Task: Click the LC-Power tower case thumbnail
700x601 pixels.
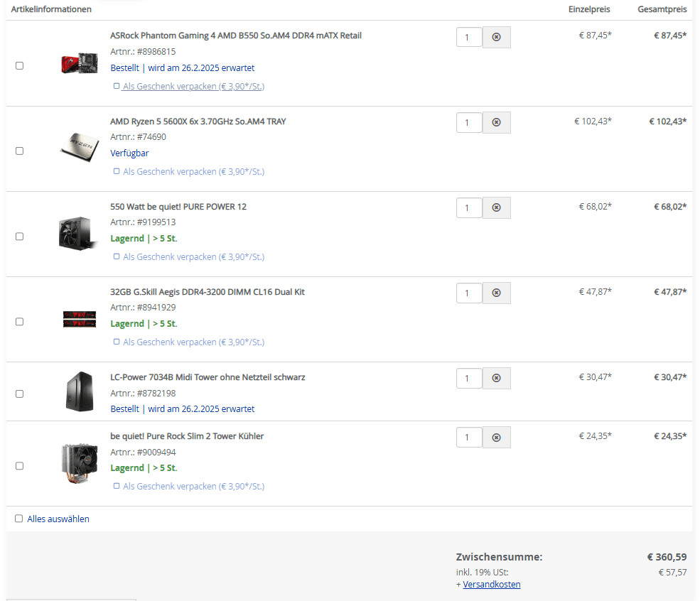Action: (x=80, y=391)
